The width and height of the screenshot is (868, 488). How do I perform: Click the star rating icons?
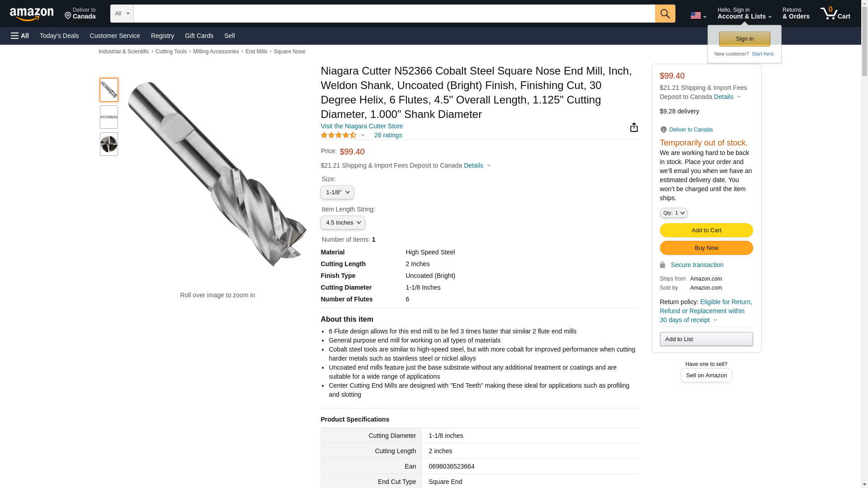[x=339, y=135]
